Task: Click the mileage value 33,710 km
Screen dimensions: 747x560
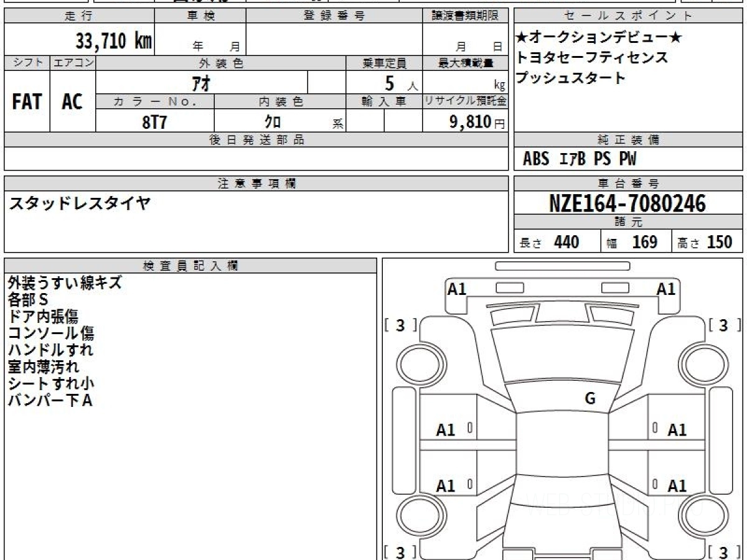Action: (113, 41)
